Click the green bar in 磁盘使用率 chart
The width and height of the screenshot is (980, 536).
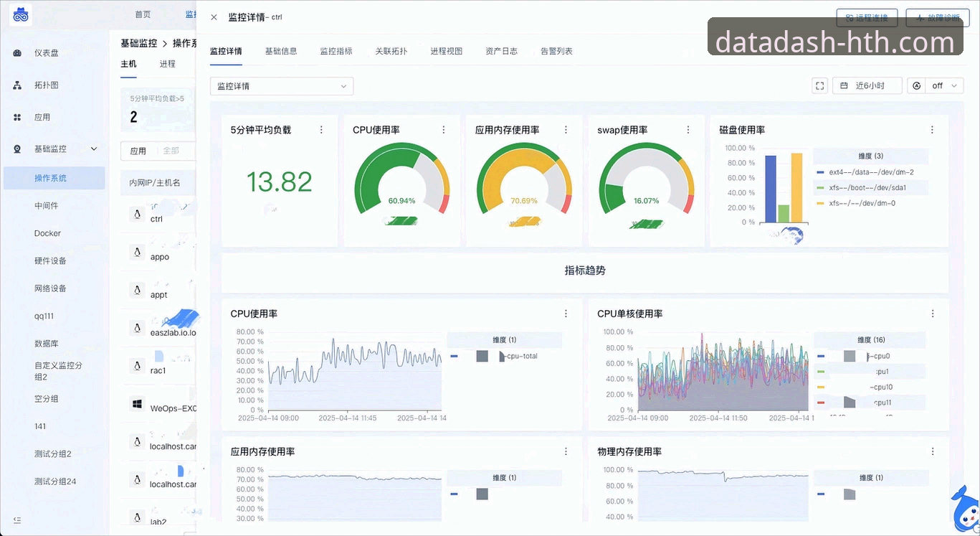(x=784, y=214)
